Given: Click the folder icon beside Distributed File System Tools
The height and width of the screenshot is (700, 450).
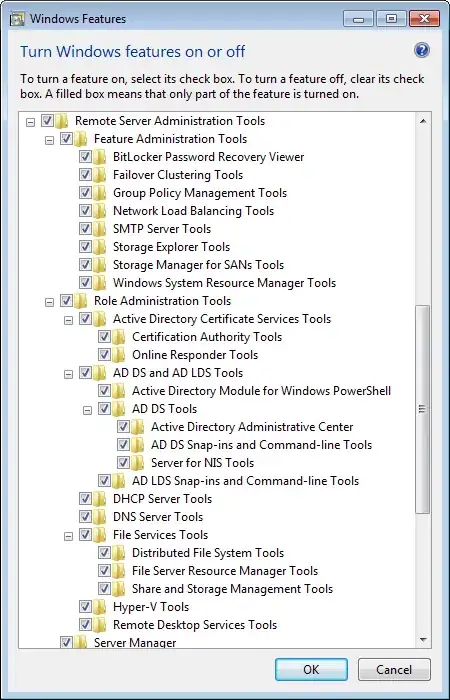Looking at the screenshot, I should (119, 553).
